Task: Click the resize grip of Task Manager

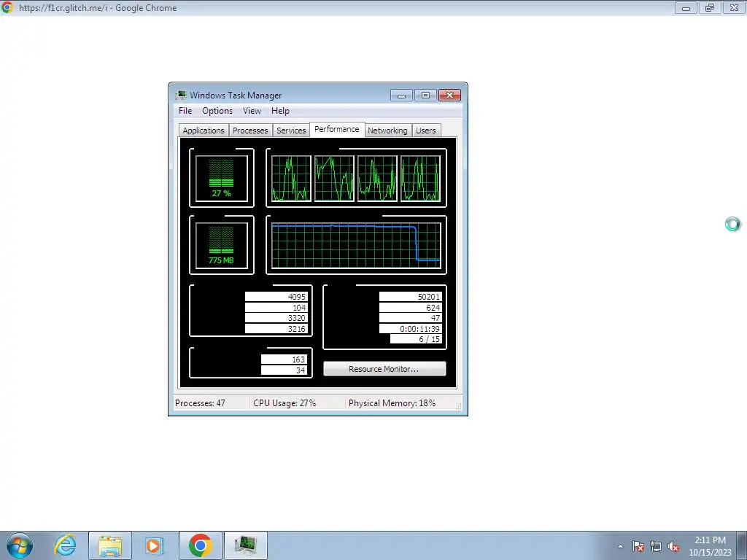Action: point(458,406)
